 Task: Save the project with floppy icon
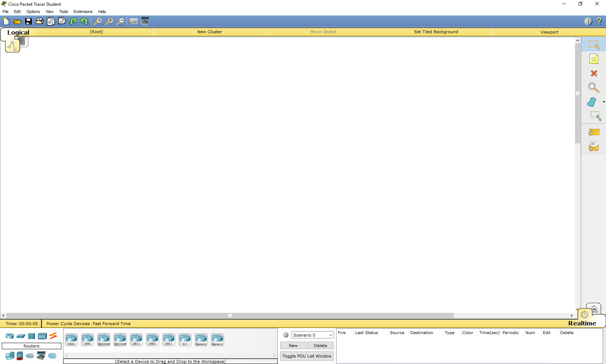(x=28, y=21)
